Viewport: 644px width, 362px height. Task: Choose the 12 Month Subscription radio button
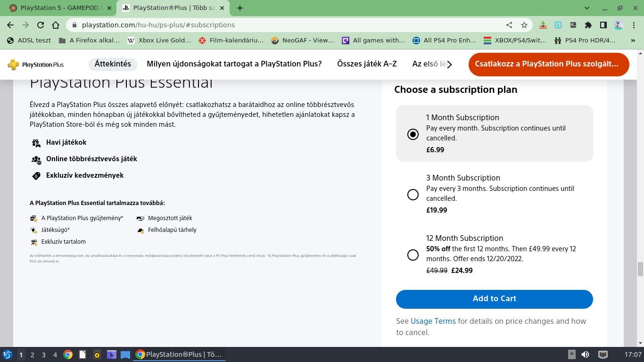(x=413, y=255)
